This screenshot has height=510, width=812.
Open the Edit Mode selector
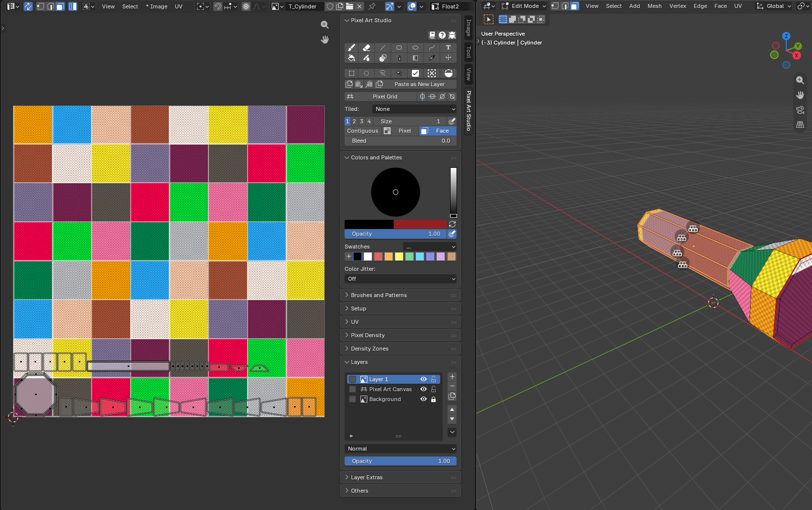coord(524,6)
